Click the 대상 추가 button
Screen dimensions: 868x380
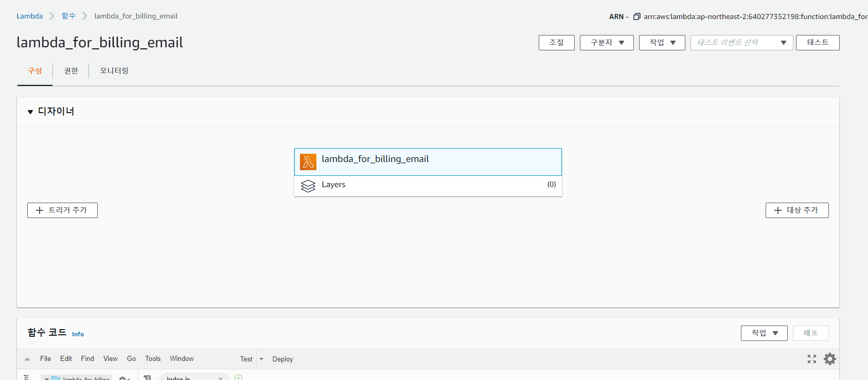coord(797,210)
